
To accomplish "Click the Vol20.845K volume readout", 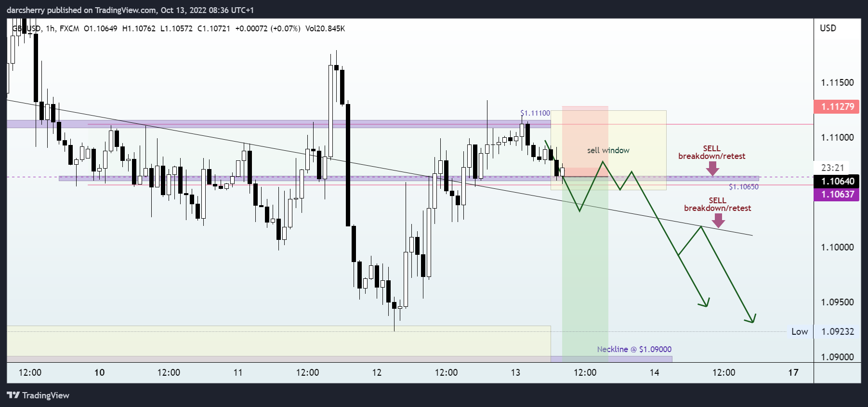I will [x=325, y=28].
